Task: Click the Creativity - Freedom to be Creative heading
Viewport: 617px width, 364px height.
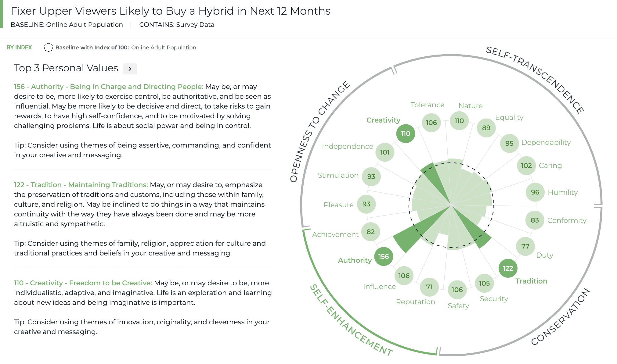Action: (x=83, y=283)
